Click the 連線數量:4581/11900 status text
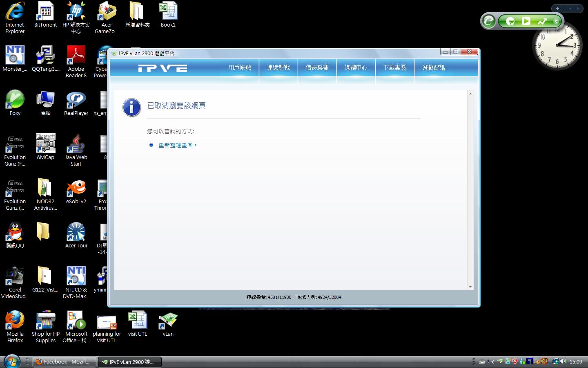 269,297
